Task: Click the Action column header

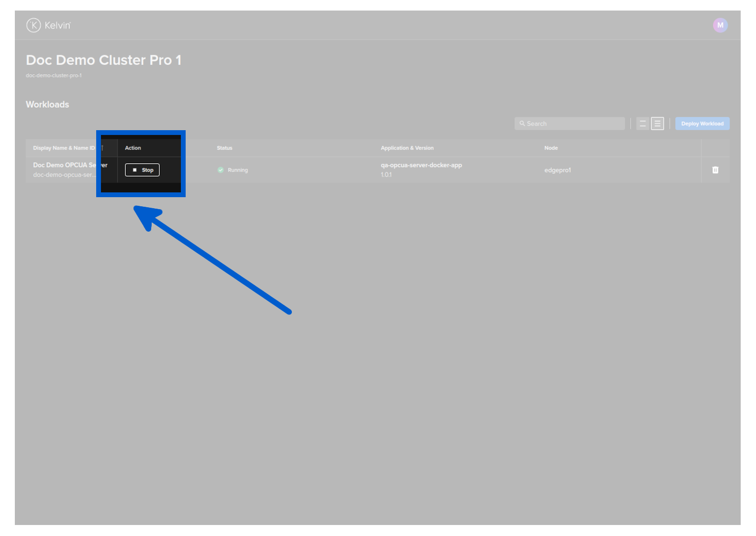Action: [133, 148]
